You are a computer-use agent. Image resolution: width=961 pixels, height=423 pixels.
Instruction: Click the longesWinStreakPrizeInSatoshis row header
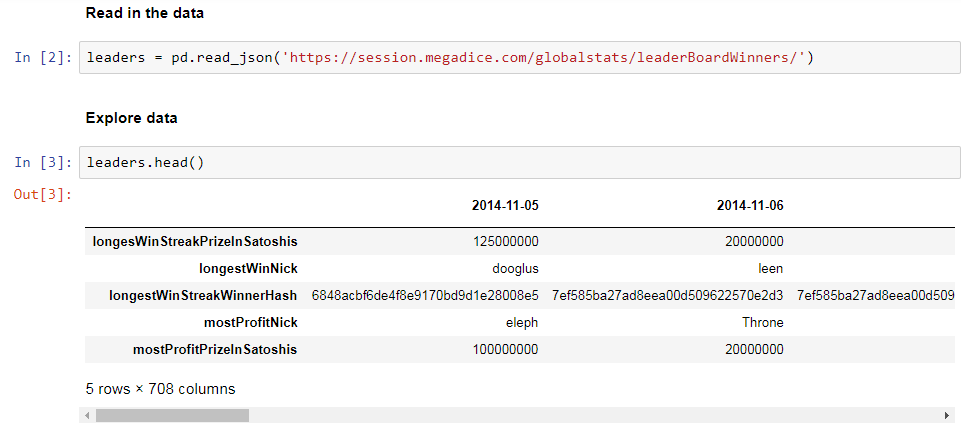[x=195, y=242]
